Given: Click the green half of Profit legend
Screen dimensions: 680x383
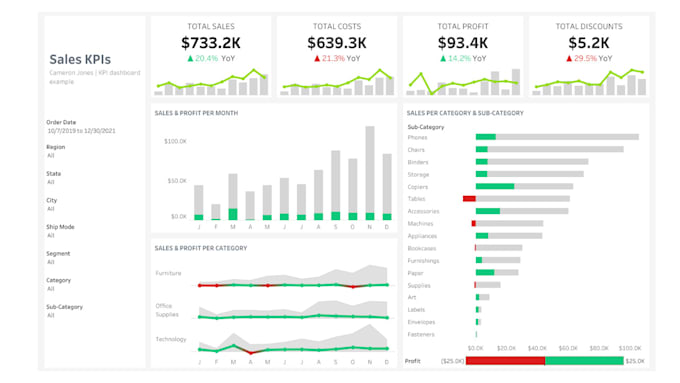Looking at the screenshot, I should pos(584,361).
